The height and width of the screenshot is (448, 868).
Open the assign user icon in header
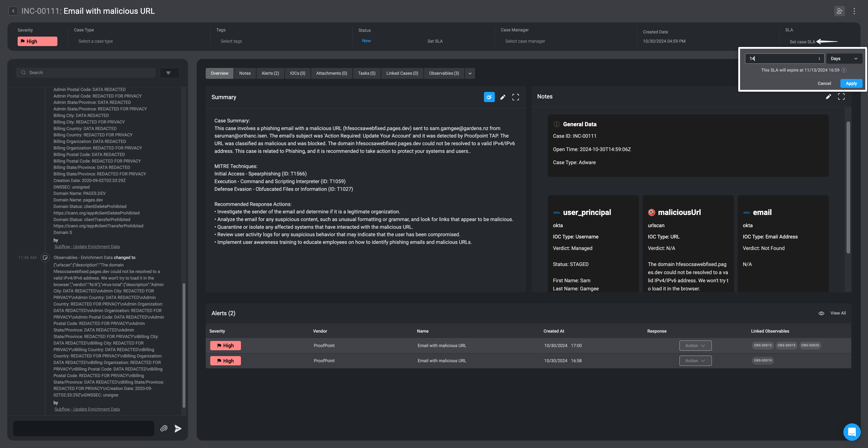pyautogui.click(x=839, y=11)
